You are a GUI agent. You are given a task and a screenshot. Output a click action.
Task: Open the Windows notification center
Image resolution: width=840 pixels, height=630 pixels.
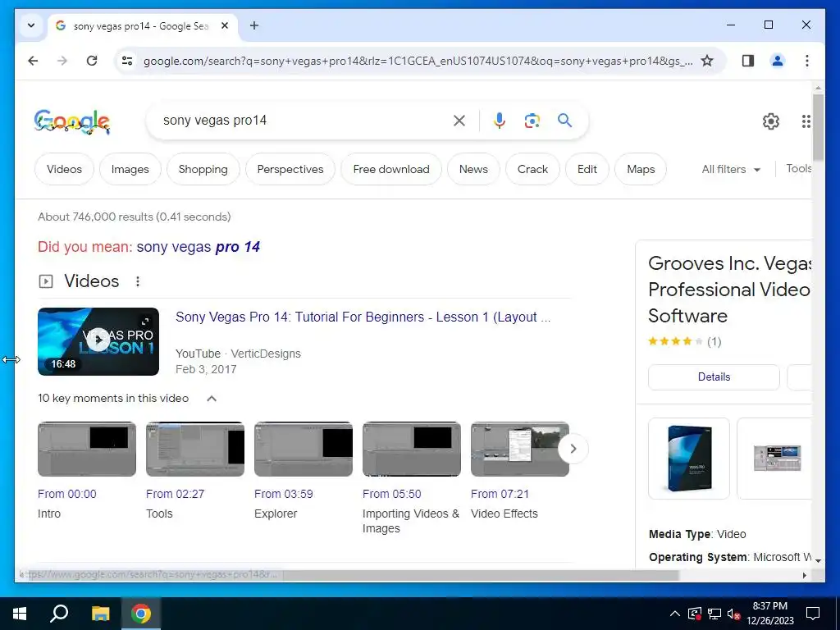tap(813, 614)
